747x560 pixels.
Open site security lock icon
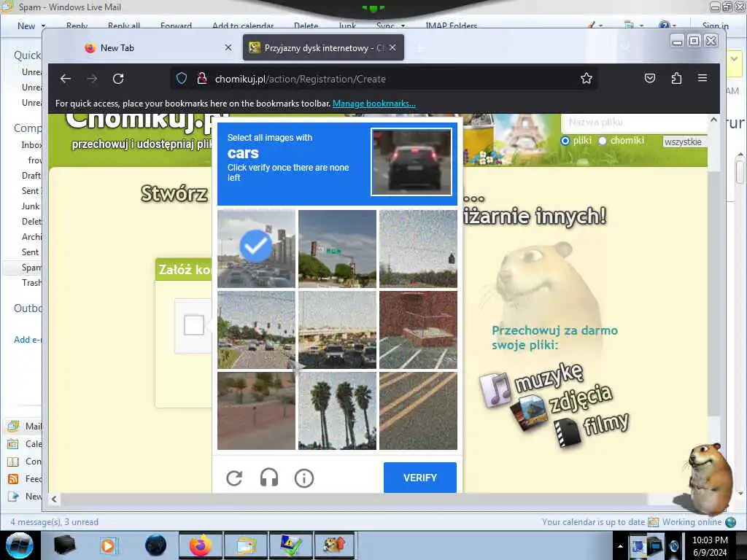(202, 79)
